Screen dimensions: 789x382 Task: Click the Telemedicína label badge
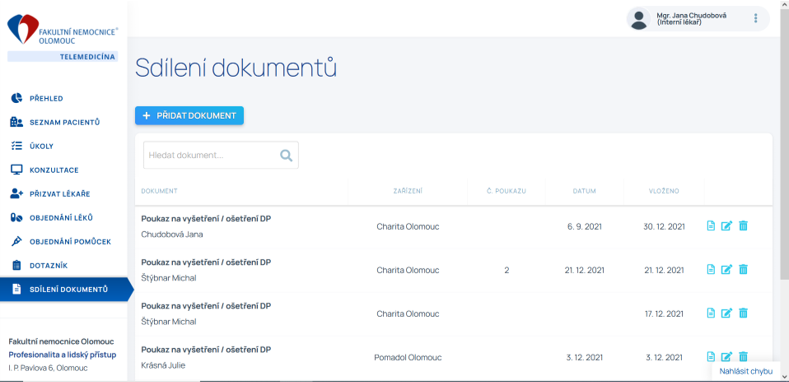pyautogui.click(x=63, y=56)
